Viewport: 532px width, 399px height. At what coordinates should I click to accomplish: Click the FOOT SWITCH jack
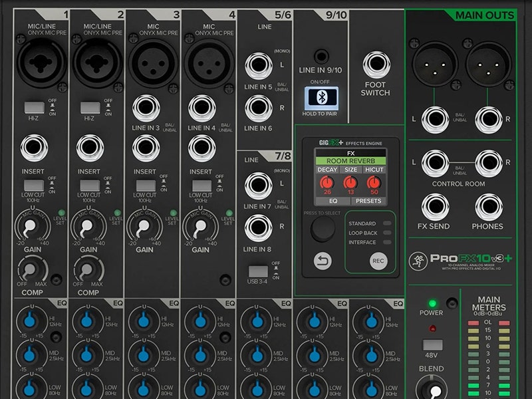pyautogui.click(x=376, y=64)
